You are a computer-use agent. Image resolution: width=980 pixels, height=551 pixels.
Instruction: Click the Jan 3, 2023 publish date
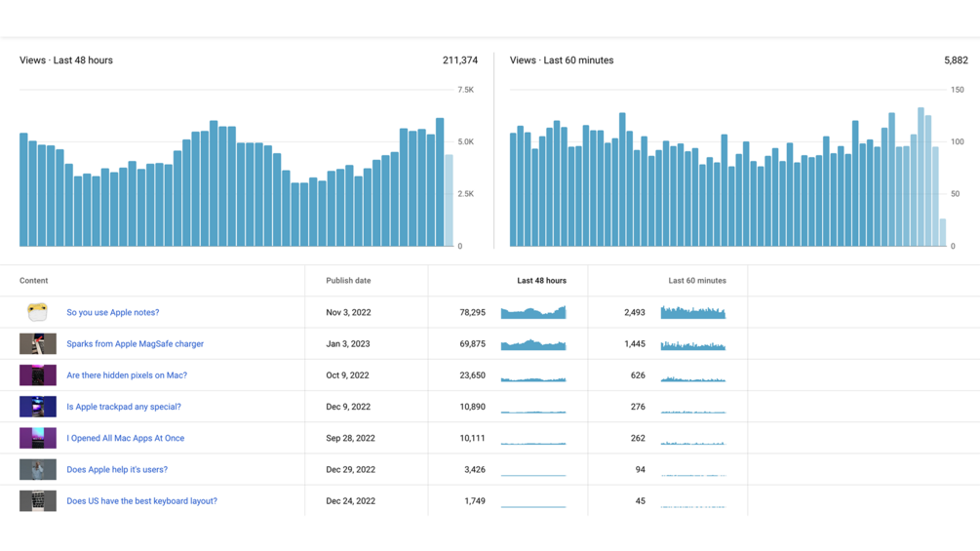(x=347, y=343)
